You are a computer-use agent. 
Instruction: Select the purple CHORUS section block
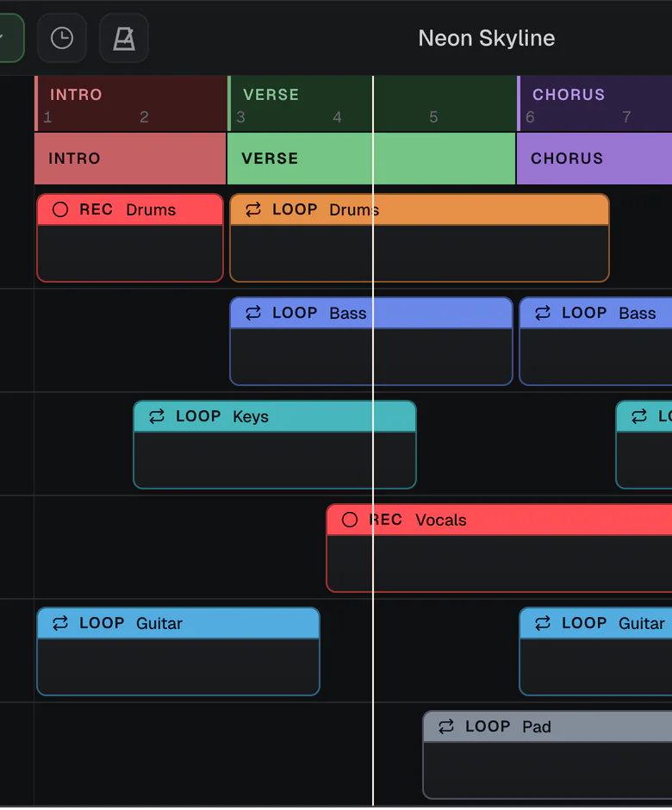(594, 158)
